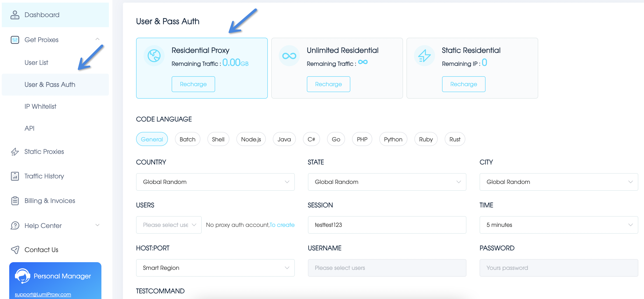This screenshot has height=299, width=644.
Task: Open the USERS select dropdown
Action: click(x=169, y=225)
